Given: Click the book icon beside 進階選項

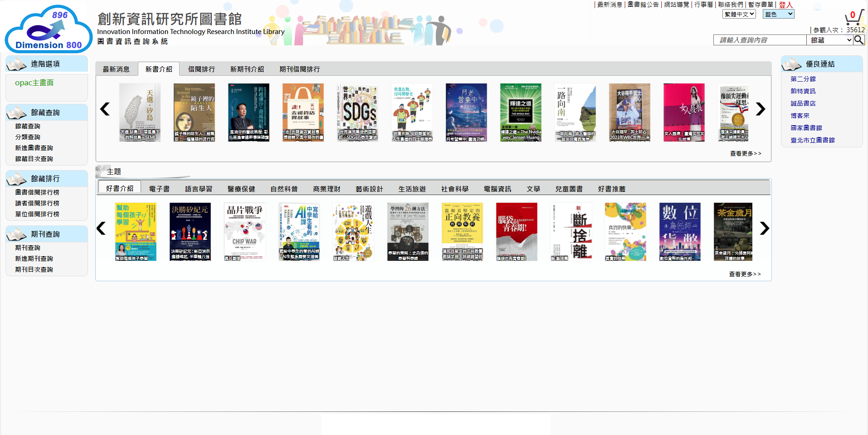Looking at the screenshot, I should pos(17,64).
